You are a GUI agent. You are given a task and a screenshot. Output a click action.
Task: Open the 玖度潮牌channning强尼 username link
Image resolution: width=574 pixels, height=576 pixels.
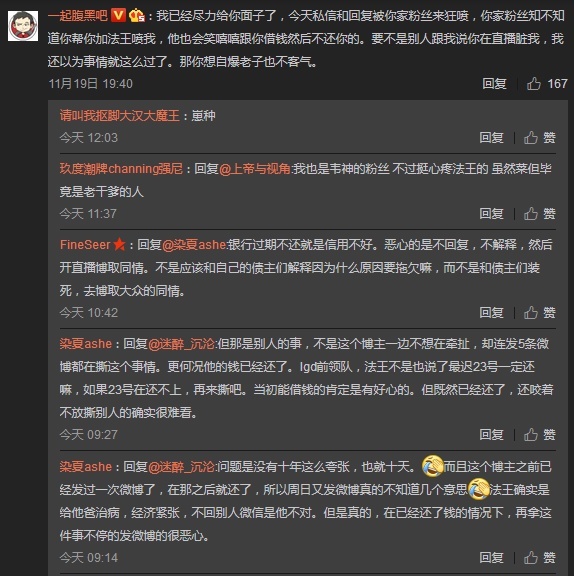coord(121,169)
